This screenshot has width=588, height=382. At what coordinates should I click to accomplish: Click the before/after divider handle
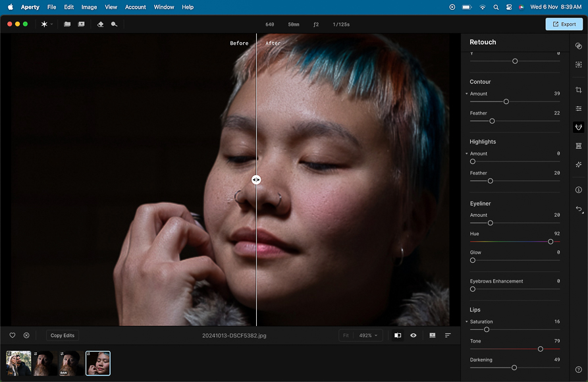(x=256, y=180)
